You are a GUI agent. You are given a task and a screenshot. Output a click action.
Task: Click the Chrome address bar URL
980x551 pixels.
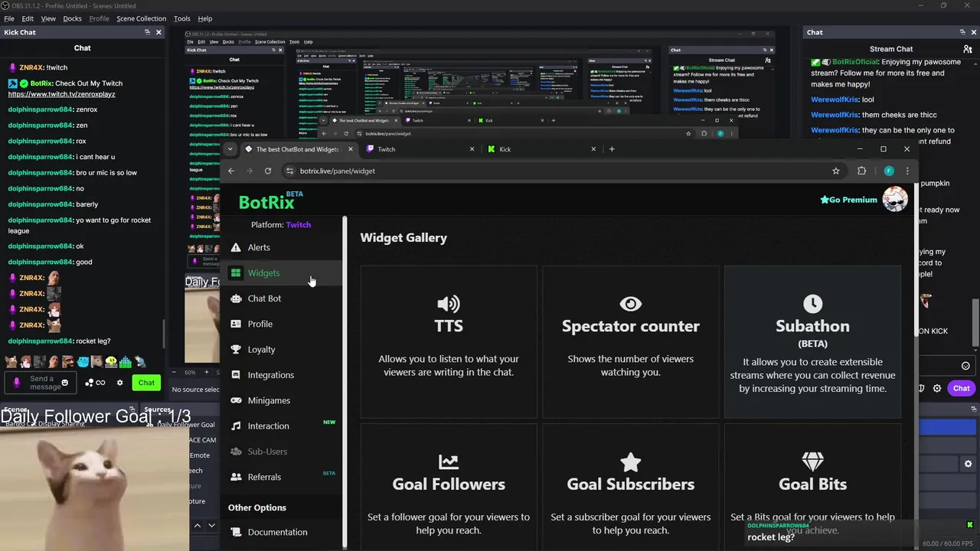click(x=338, y=171)
